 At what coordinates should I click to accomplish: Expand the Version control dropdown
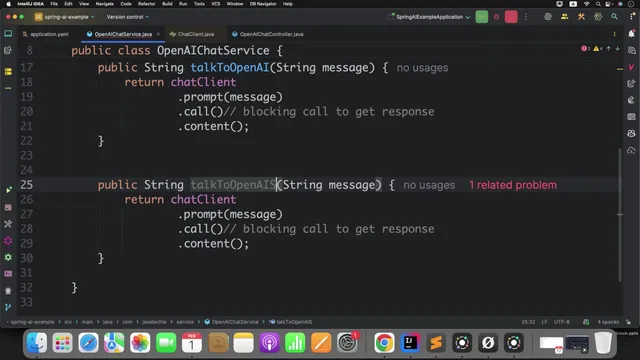click(x=127, y=17)
